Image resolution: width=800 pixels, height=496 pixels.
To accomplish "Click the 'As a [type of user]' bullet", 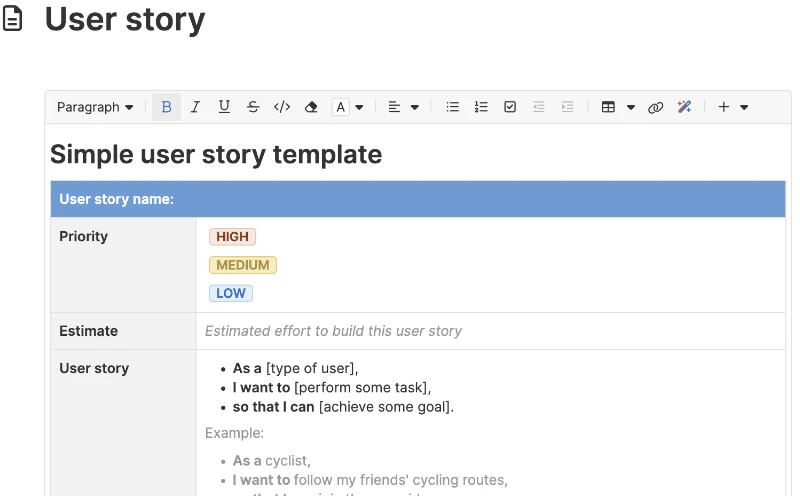I will [295, 368].
